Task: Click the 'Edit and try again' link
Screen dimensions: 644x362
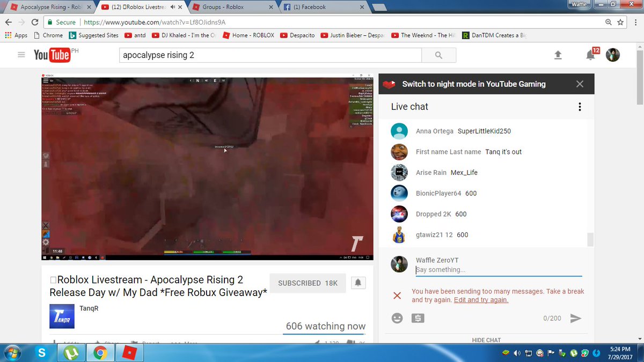Action: 481,300
